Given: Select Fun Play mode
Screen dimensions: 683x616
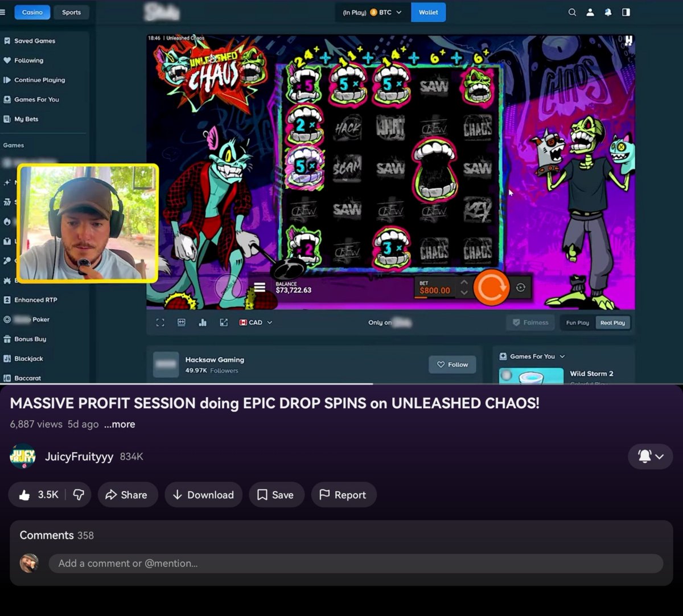Looking at the screenshot, I should click(x=577, y=323).
